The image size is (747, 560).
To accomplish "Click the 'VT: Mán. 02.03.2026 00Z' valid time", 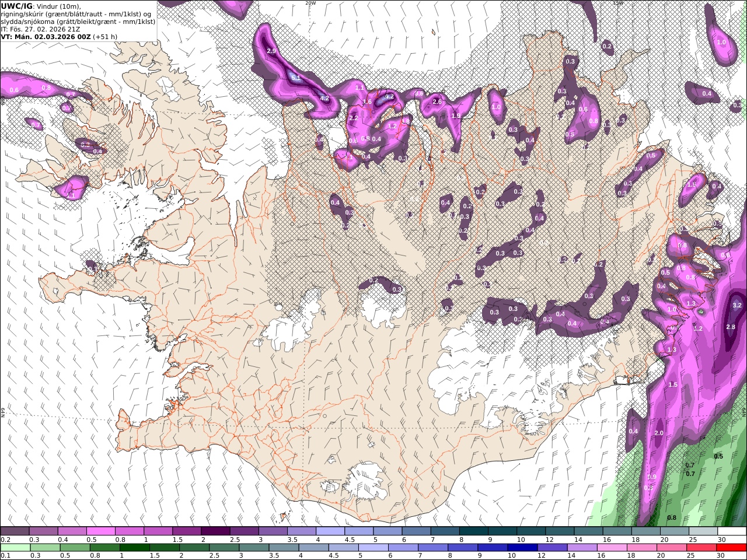I will (x=46, y=37).
